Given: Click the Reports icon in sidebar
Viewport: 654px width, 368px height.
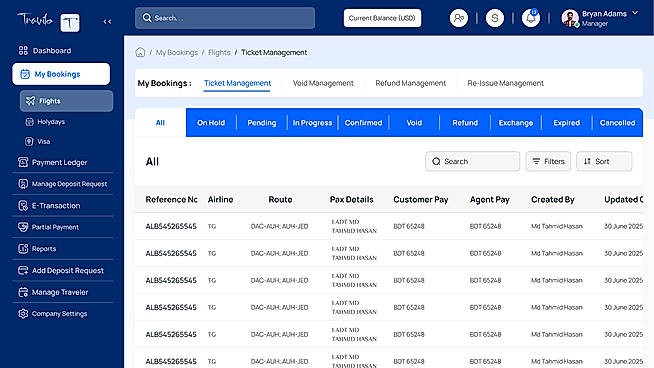Looking at the screenshot, I should click(x=23, y=249).
